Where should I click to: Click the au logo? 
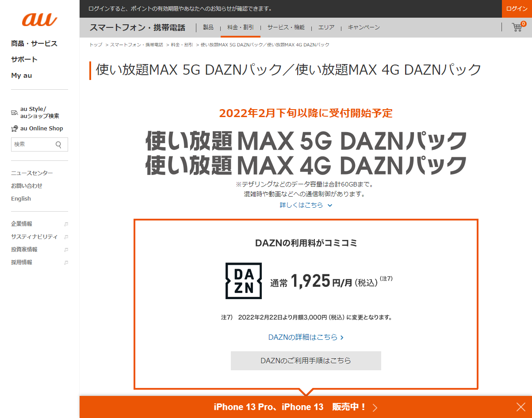point(40,19)
